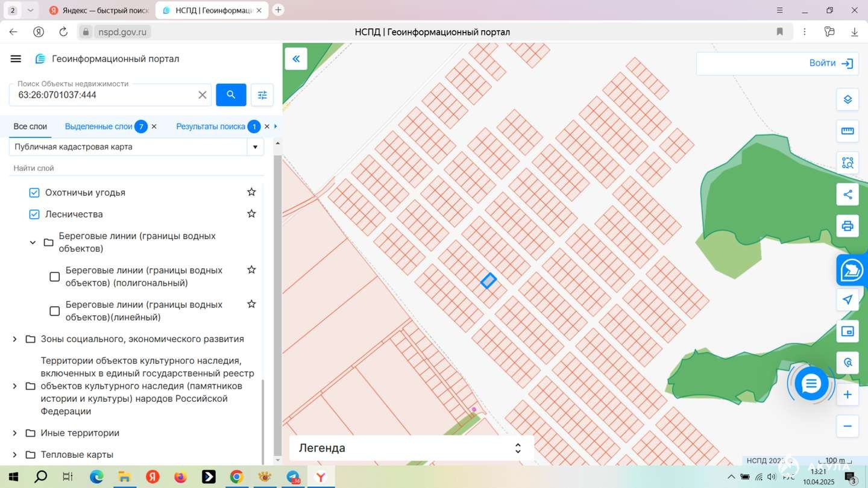868x488 pixels.
Task: Open the Windows notification center
Action: point(850,478)
